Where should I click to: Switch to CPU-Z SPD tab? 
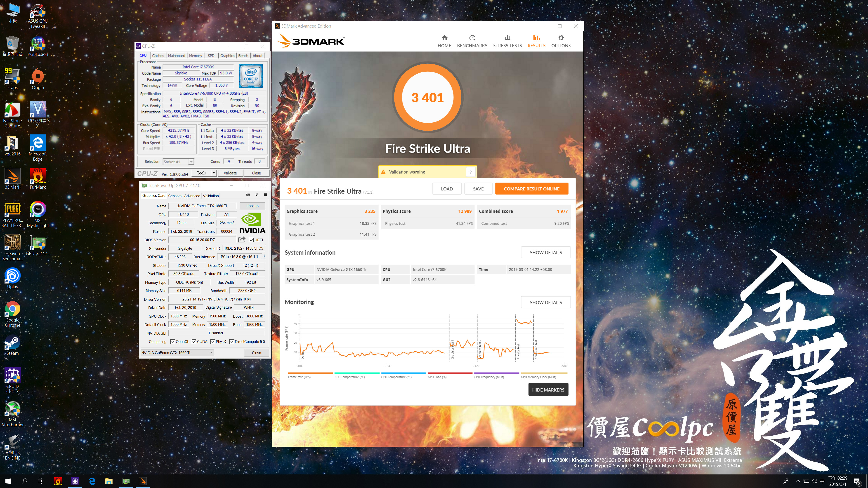(211, 56)
